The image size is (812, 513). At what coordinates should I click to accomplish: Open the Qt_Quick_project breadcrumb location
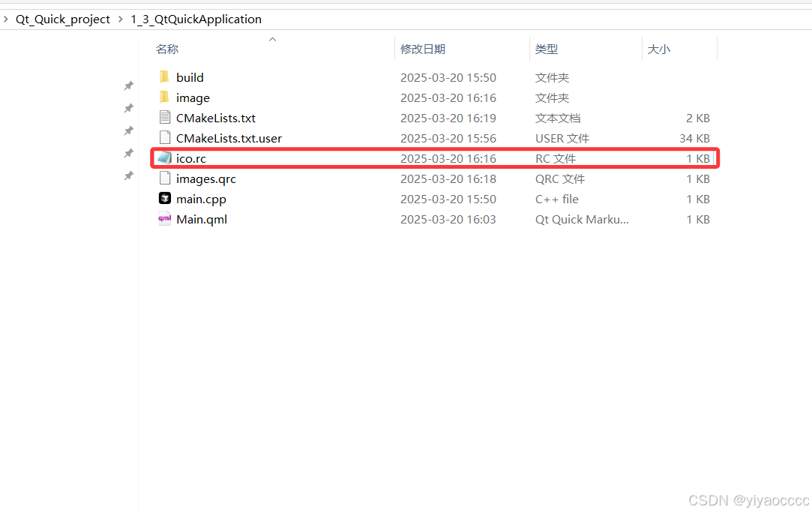pos(62,19)
